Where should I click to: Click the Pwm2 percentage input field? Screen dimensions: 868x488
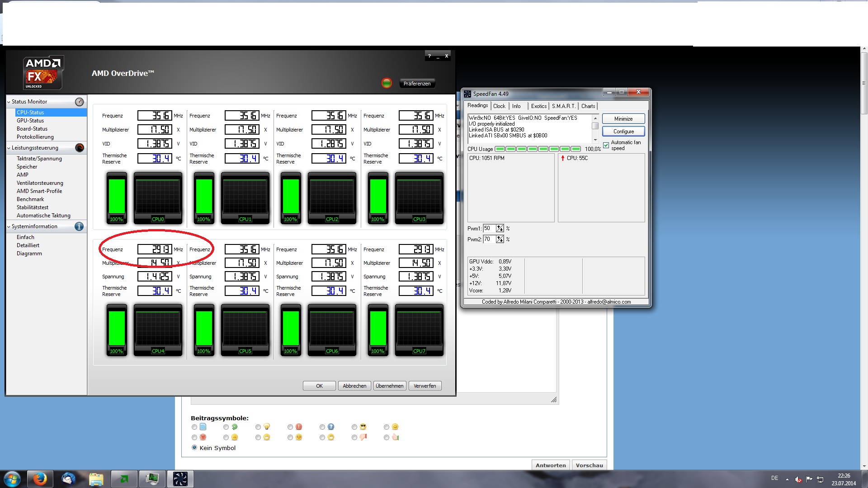pos(489,239)
